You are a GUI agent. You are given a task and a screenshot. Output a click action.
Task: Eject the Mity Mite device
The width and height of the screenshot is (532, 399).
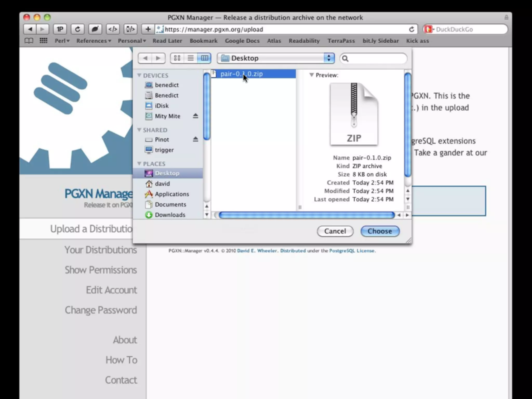click(196, 116)
